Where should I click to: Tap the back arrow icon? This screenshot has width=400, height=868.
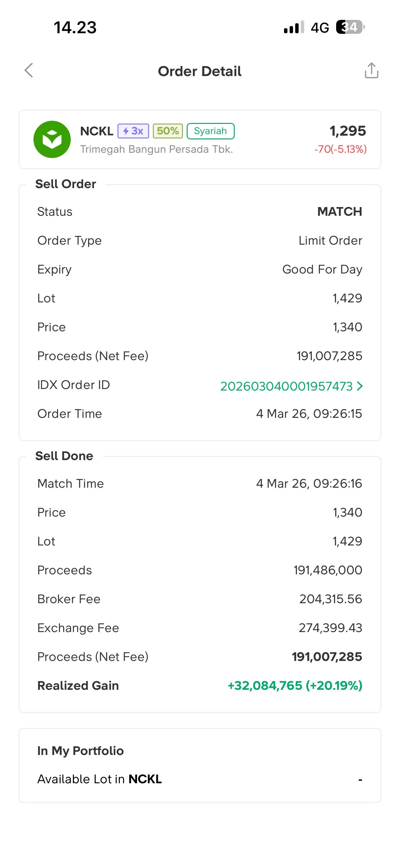pos(29,70)
